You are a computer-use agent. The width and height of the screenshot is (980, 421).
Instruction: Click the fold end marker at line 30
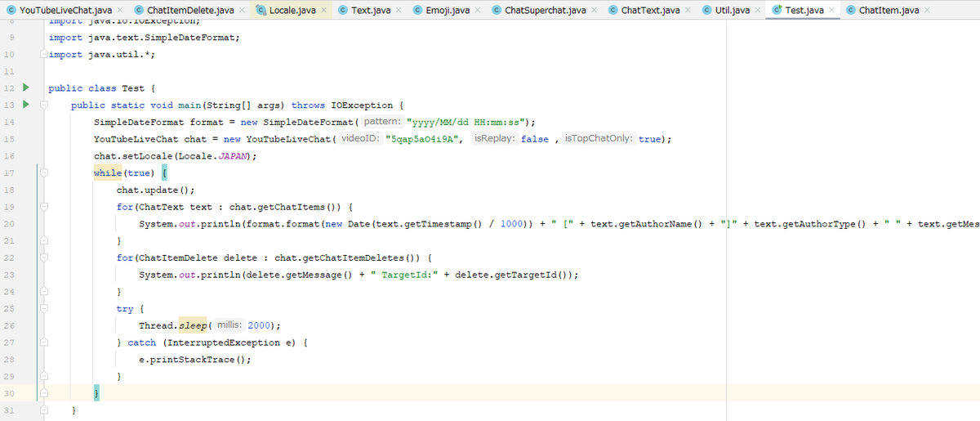[x=43, y=394]
